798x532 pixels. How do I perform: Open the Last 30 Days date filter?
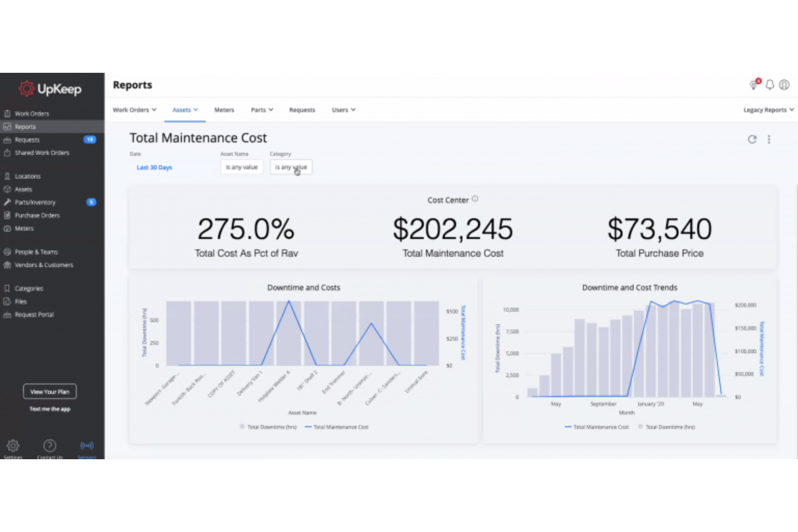pyautogui.click(x=154, y=167)
